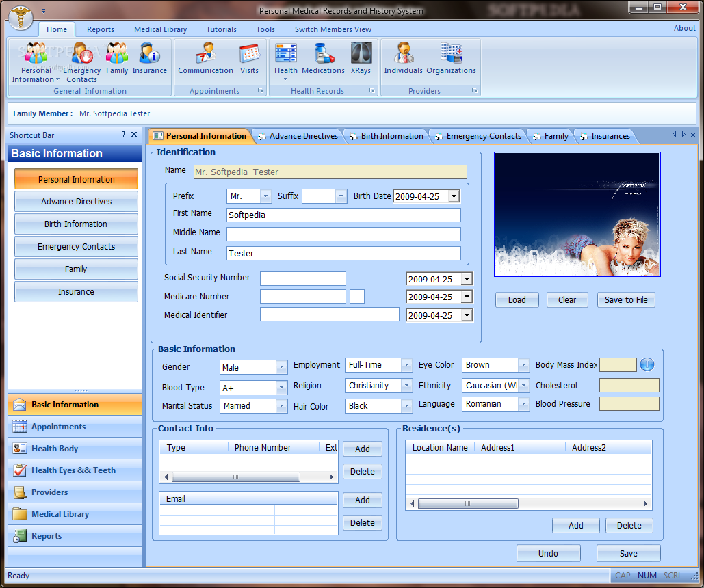Screen dimensions: 704x588
Task: Click Add in Residence(s) section
Action: 575,525
